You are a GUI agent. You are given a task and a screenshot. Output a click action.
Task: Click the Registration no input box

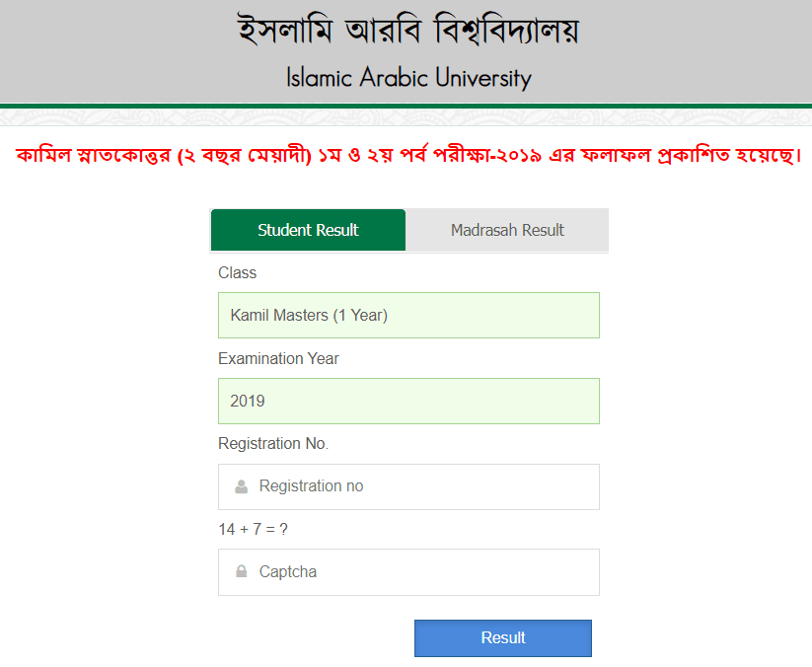pyautogui.click(x=408, y=486)
